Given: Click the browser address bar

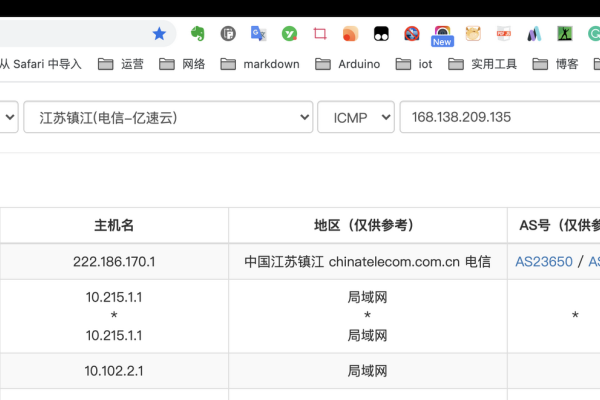Looking at the screenshot, I should (88, 34).
